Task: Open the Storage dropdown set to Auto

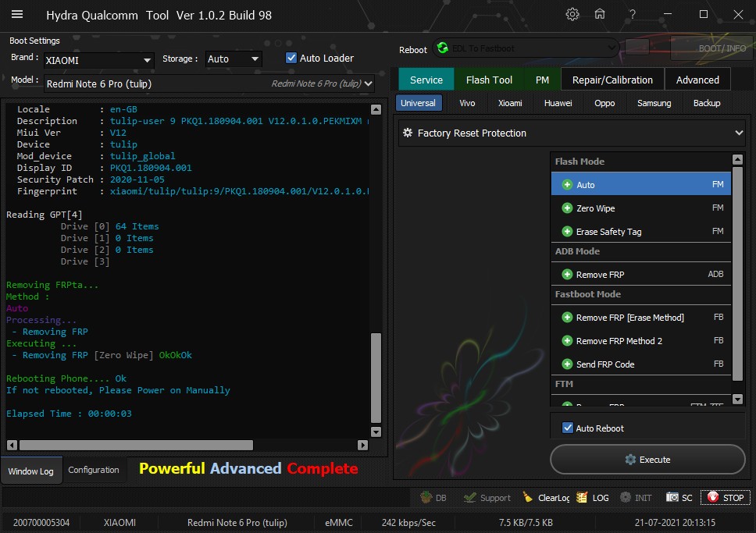Action: [x=234, y=59]
